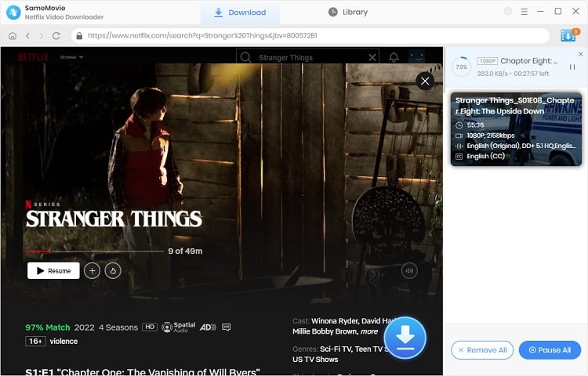Click the 1080P quality badge
The width and height of the screenshot is (588, 376).
coord(487,60)
